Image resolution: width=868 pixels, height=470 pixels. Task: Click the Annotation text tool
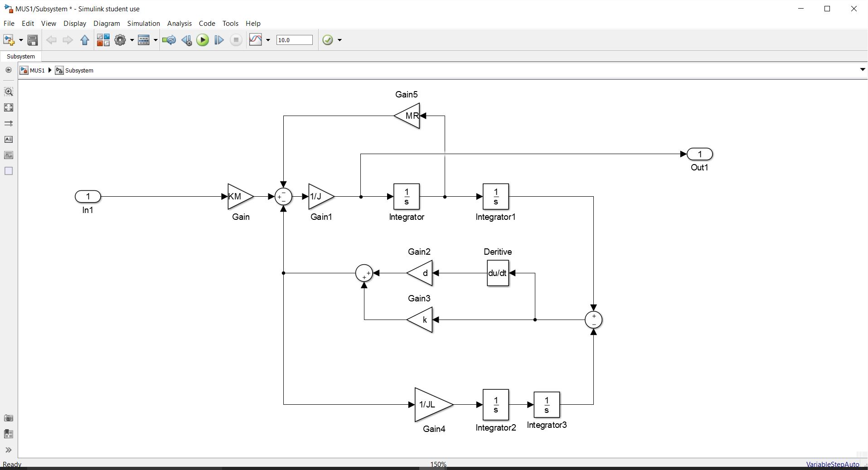(9, 139)
